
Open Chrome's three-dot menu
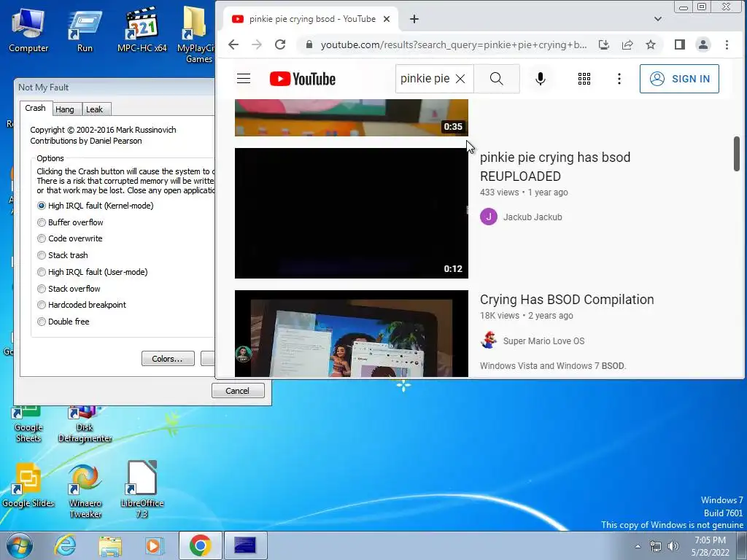coord(727,44)
